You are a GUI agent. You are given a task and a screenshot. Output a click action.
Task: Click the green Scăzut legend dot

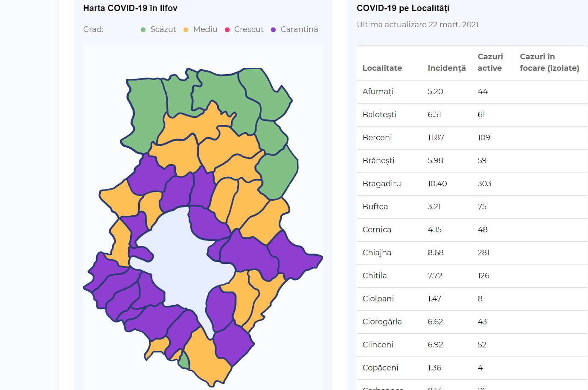143,30
